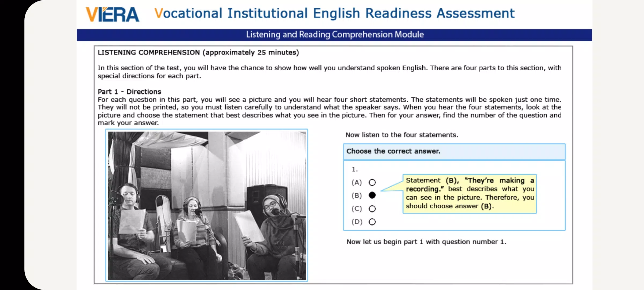Mark radio button for answer (D)

click(x=372, y=222)
